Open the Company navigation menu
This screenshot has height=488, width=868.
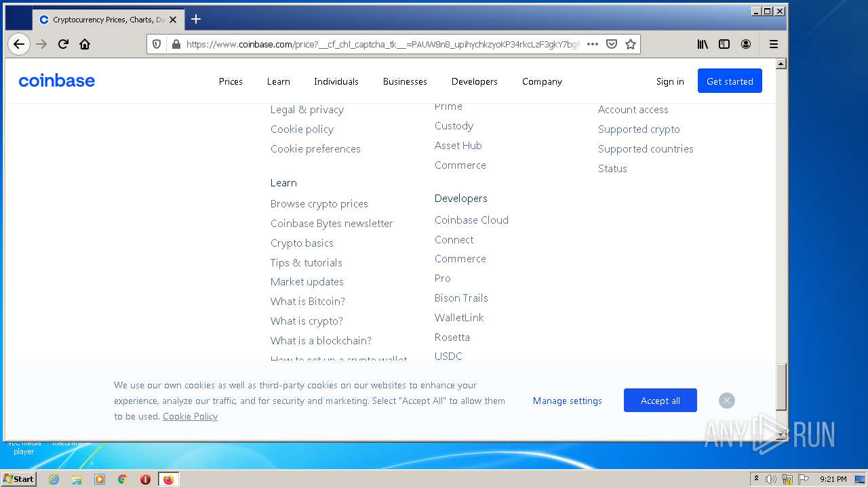pyautogui.click(x=542, y=81)
